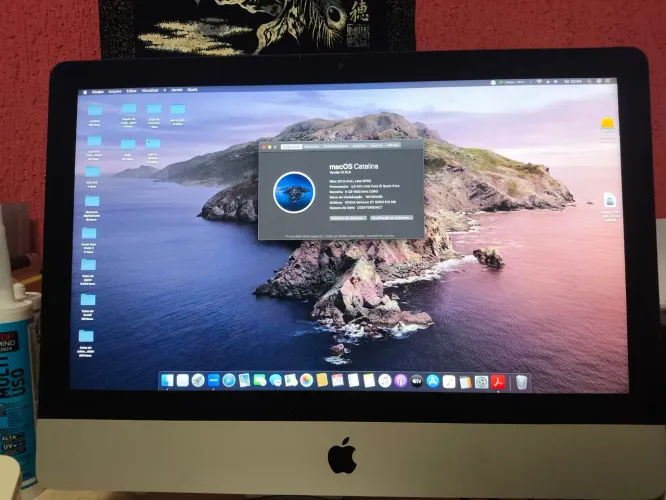The image size is (666, 500).
Task: Open the Janela menu
Action: (x=177, y=90)
